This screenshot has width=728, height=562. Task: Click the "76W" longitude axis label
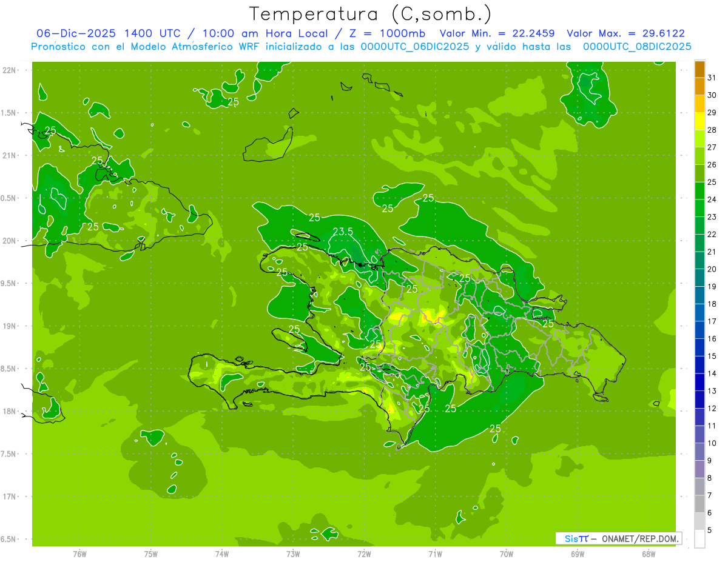click(79, 554)
